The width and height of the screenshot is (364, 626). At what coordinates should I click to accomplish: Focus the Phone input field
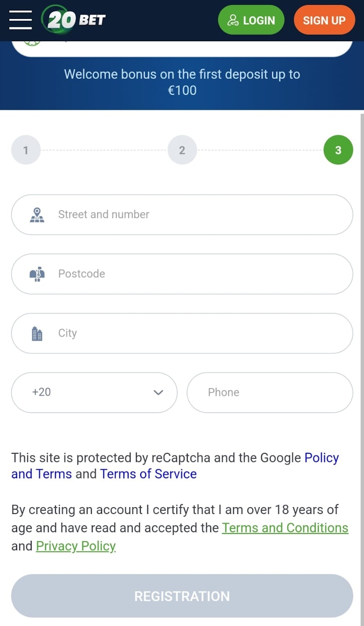(x=270, y=392)
